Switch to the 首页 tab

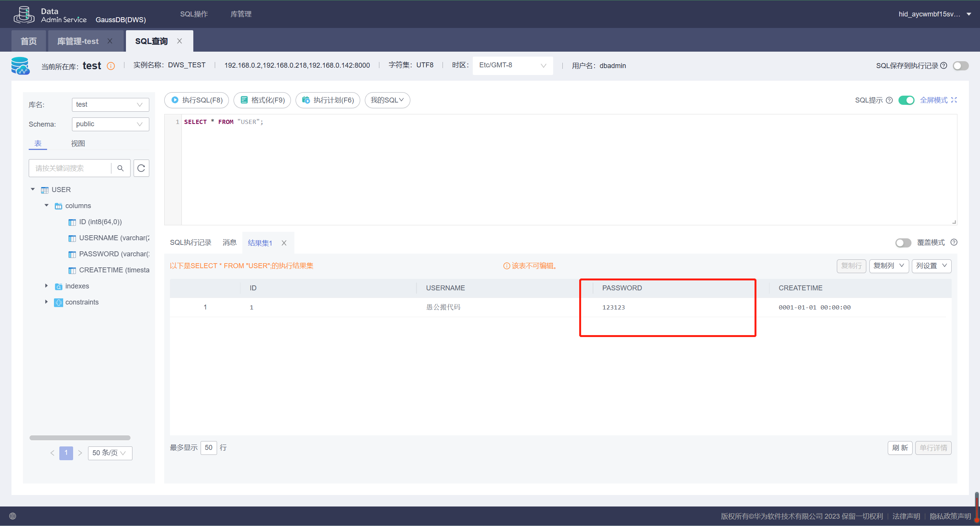29,41
